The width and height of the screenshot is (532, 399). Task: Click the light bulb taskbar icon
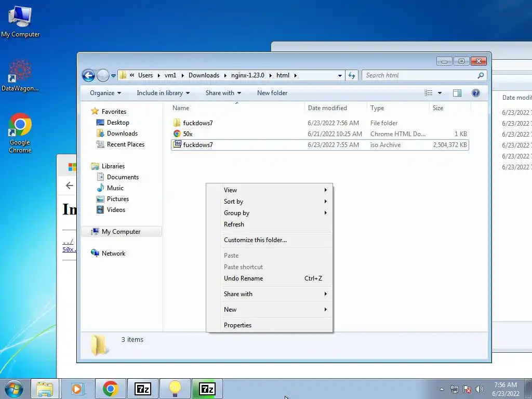(175, 389)
